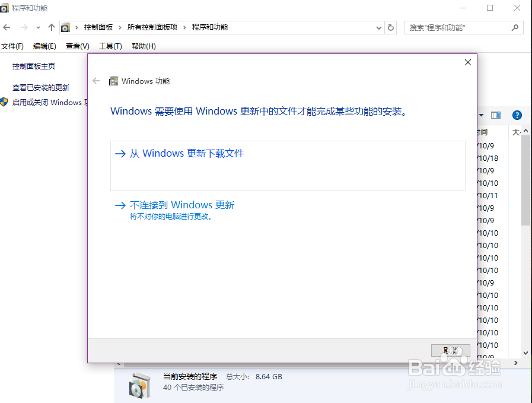Open 查看已安装的更新 in the sidebar
This screenshot has height=403, width=532.
(x=42, y=86)
